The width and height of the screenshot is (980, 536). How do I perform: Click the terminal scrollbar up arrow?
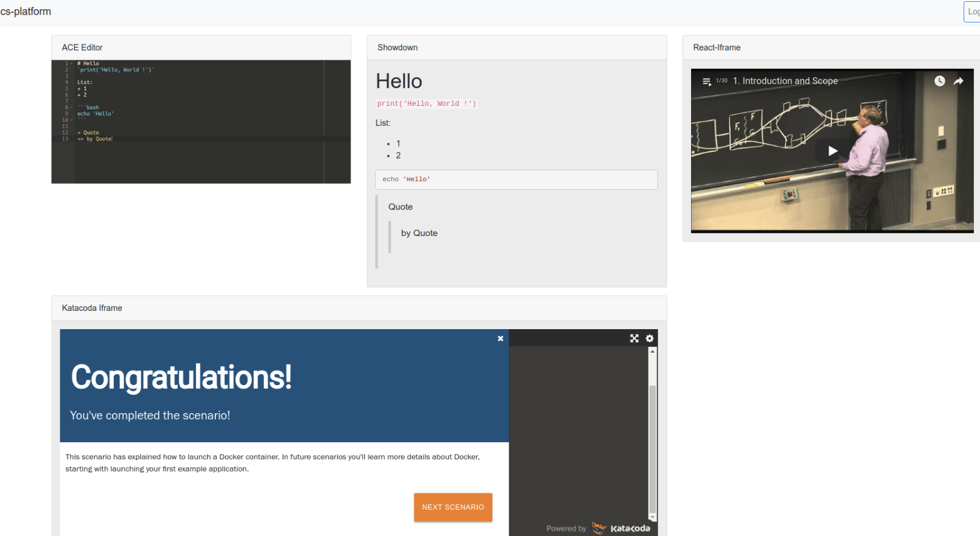click(653, 352)
